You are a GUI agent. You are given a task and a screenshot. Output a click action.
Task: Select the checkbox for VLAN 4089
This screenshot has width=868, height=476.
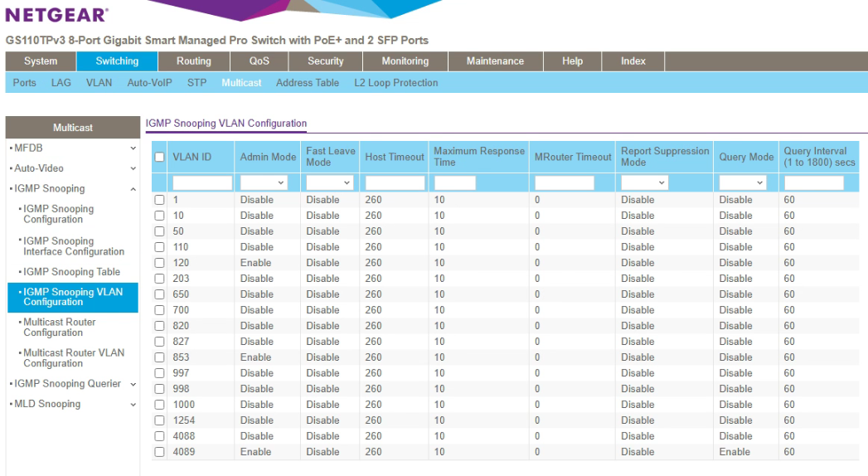click(159, 452)
